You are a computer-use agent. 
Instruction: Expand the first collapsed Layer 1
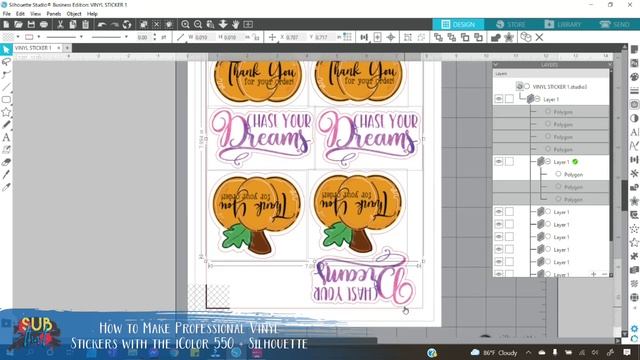click(548, 212)
